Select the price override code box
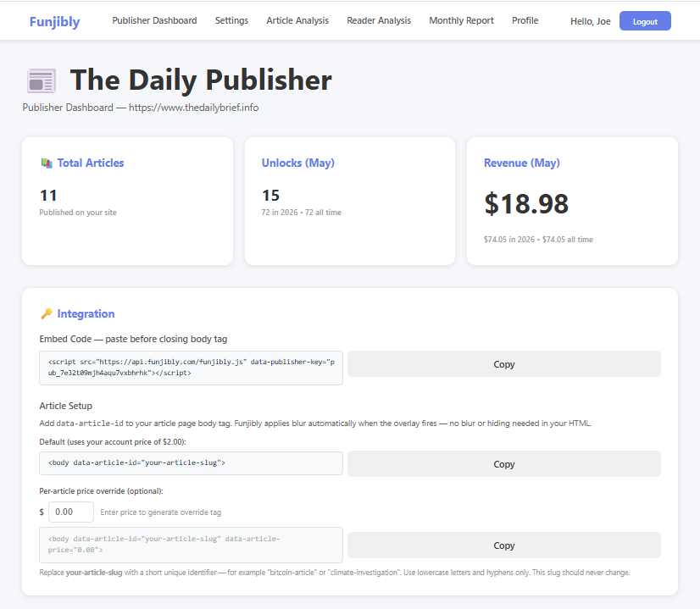 coord(191,545)
